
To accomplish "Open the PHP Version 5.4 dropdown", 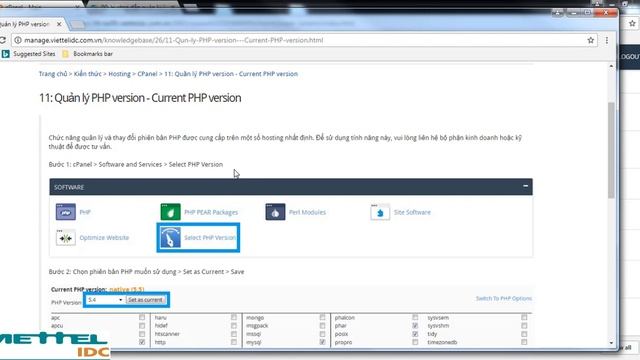I will [x=105, y=300].
